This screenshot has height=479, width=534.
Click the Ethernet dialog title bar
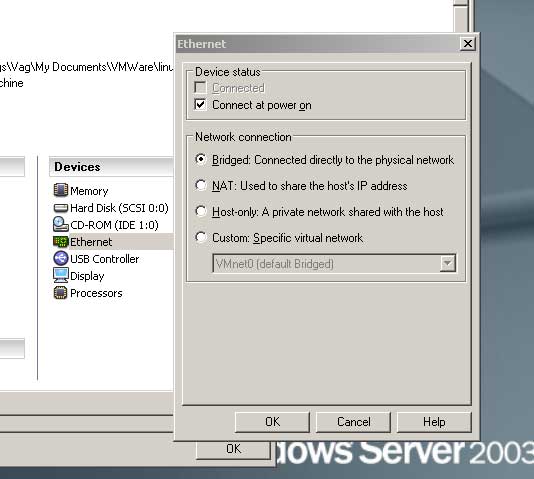point(317,44)
